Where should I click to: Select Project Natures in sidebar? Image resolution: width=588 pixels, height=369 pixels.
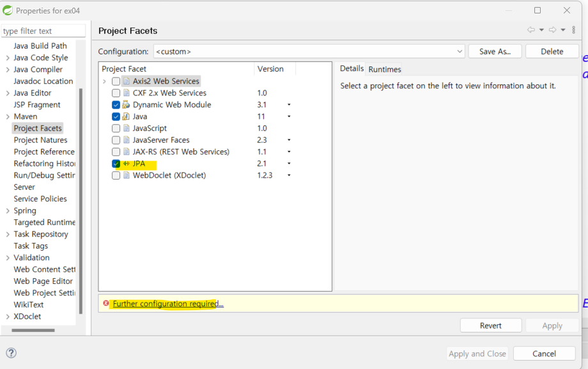click(x=40, y=140)
